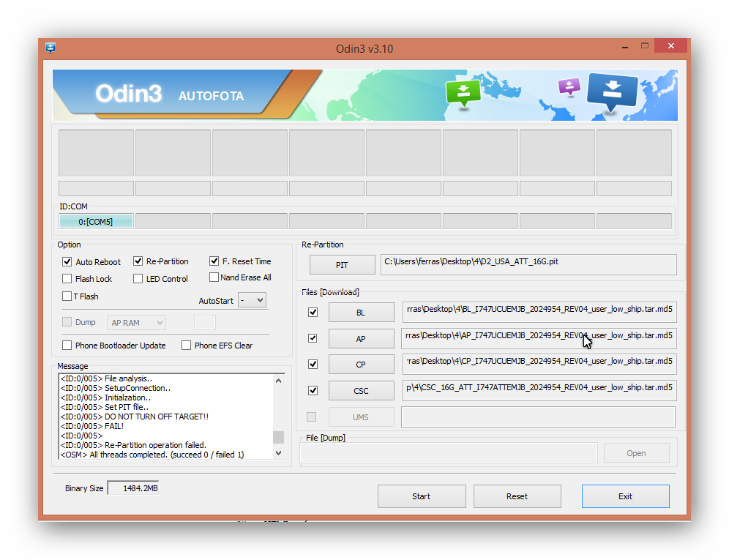Click the PIT file path field
729x560 pixels.
pyautogui.click(x=528, y=264)
